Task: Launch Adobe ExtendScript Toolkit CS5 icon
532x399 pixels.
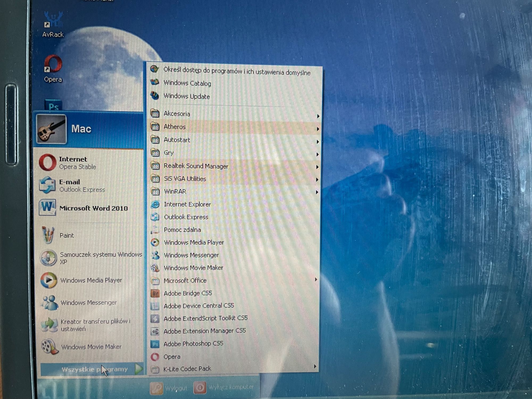Action: [x=155, y=319]
